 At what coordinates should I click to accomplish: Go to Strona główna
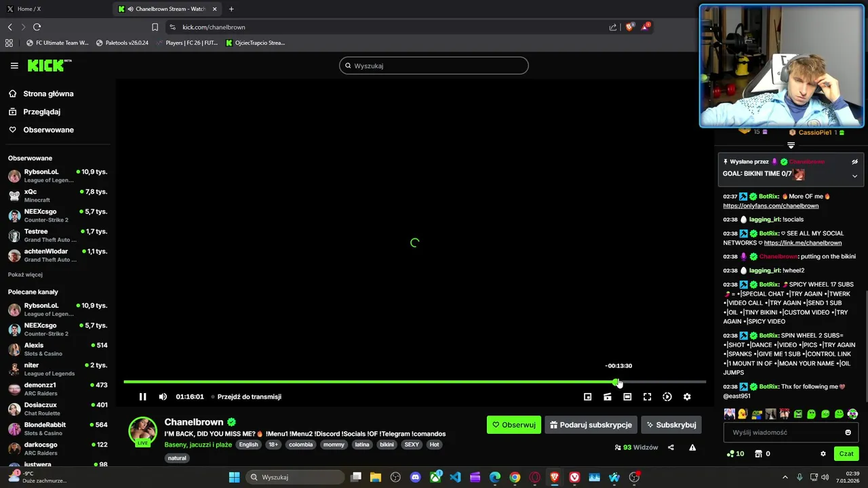(x=48, y=94)
